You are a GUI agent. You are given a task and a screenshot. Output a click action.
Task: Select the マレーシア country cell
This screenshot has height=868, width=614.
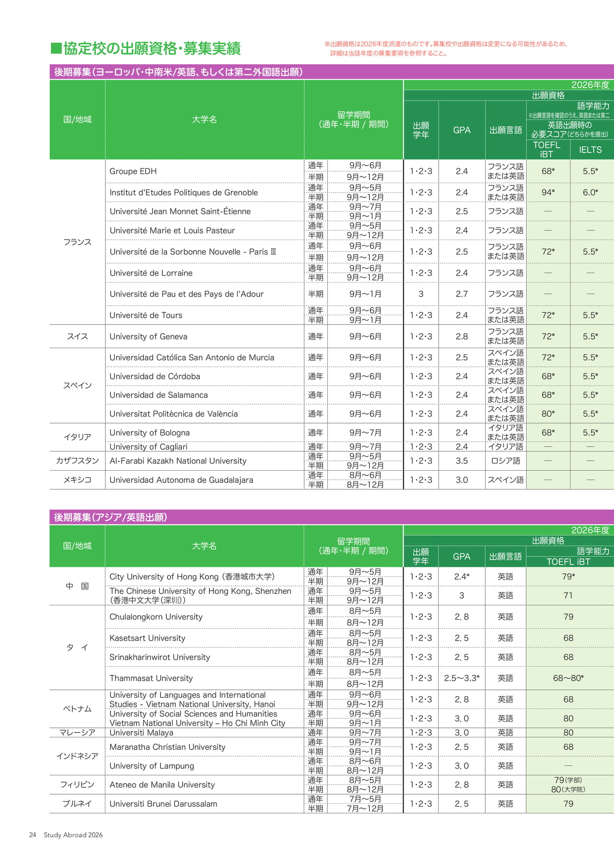point(77,733)
